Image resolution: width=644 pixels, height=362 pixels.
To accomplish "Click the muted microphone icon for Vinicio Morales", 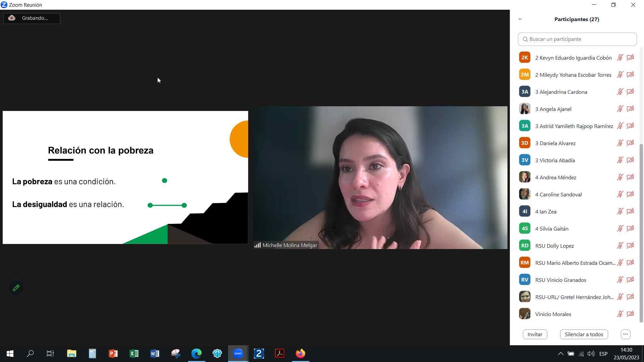I will pyautogui.click(x=620, y=314).
